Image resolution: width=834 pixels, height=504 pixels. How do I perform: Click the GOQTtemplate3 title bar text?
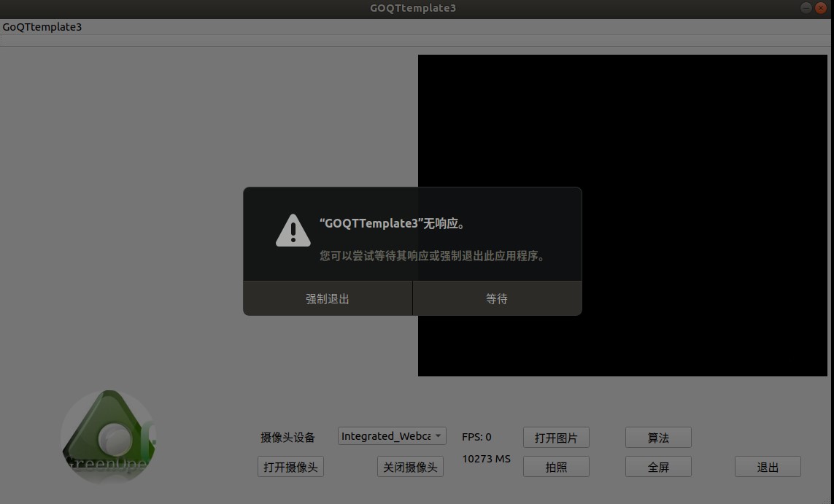413,8
